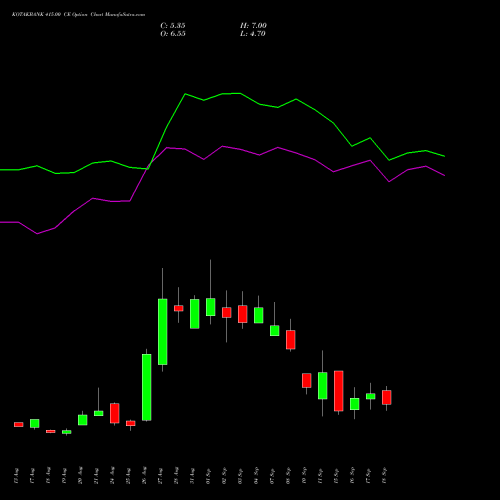Screen dimensions: 500x500
Task: Select the close value C: 5.35
Action: tap(173, 26)
